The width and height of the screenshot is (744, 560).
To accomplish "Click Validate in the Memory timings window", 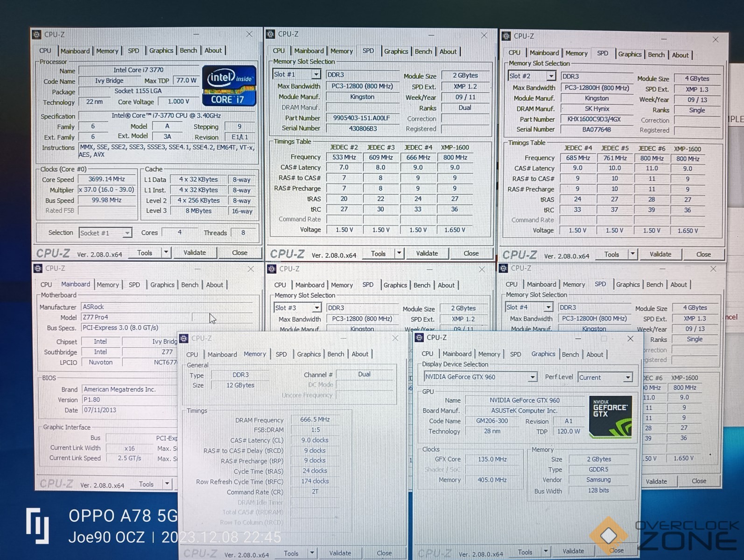I will click(340, 553).
